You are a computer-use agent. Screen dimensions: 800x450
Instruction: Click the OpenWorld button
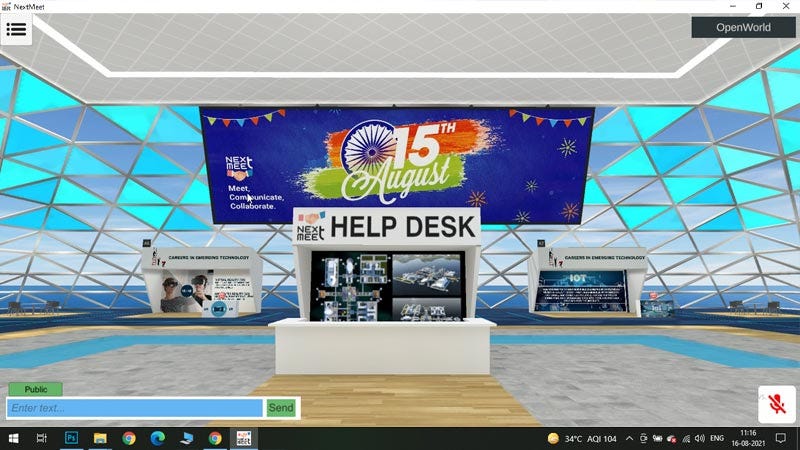(x=743, y=28)
